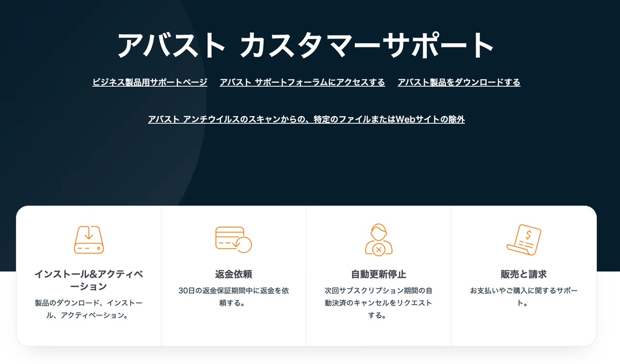Select 販売と請求 card title
620x364 pixels.
coord(523,274)
